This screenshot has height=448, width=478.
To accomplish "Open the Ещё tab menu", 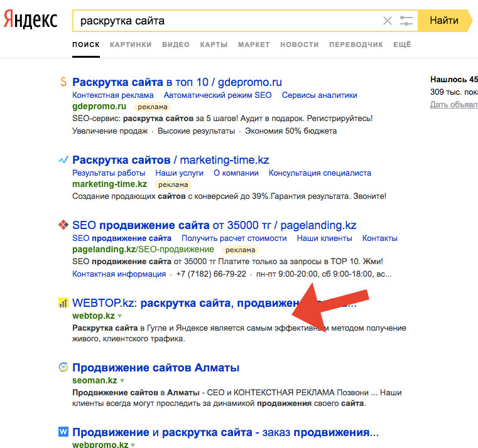I will [x=402, y=45].
